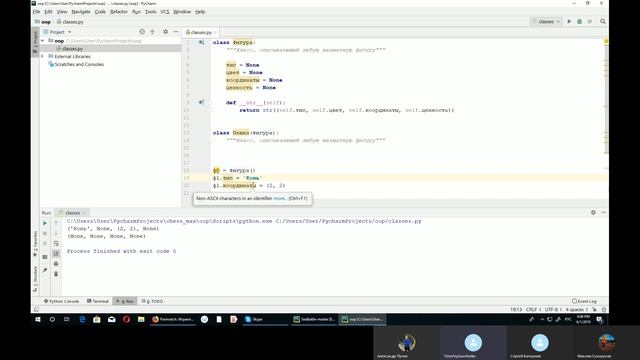
Task: Change the 4 spaces indent setting
Action: click(577, 310)
